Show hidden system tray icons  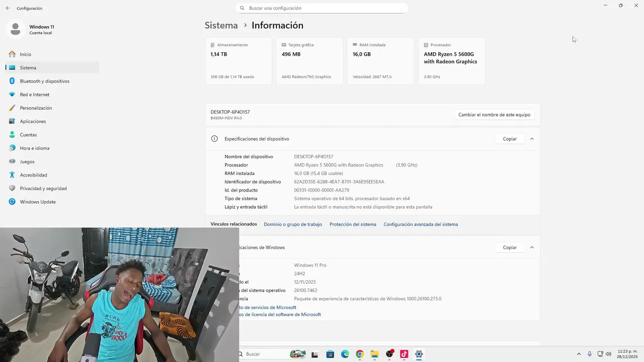click(x=579, y=354)
